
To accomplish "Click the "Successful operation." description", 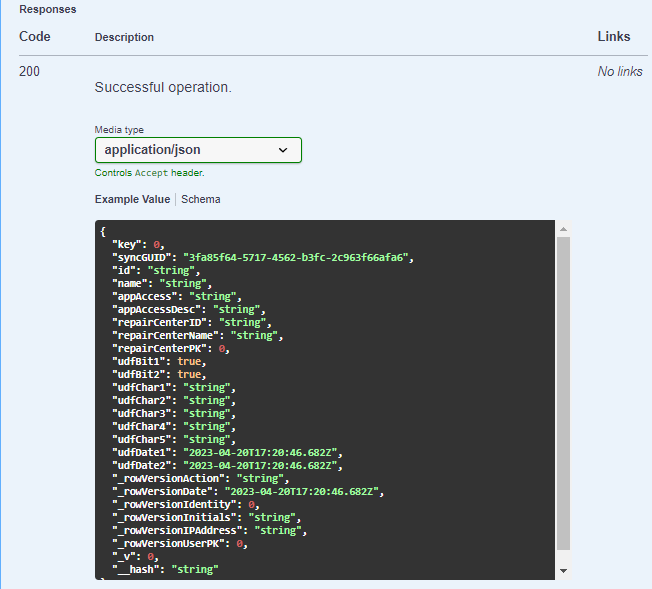I will pos(163,87).
